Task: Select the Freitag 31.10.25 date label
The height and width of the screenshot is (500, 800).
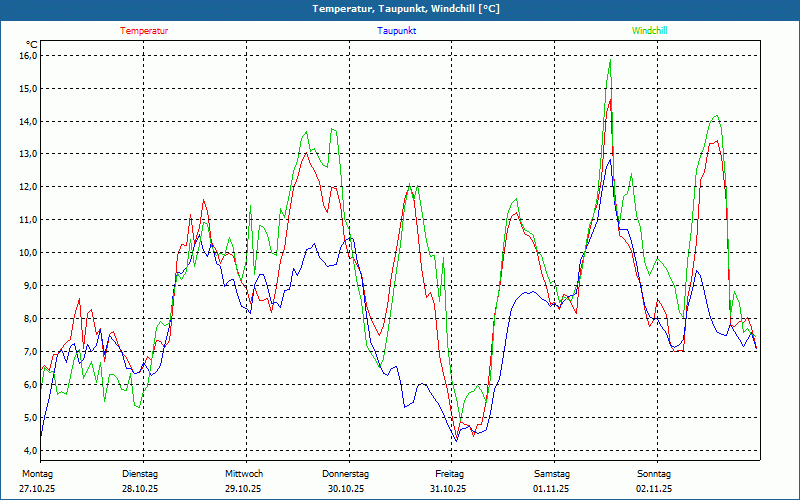Action: pyautogui.click(x=449, y=481)
